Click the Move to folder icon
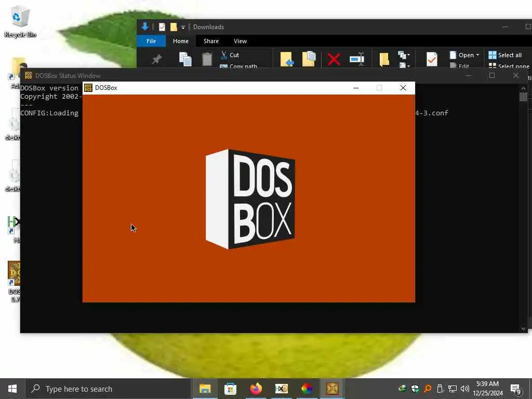532x399 pixels. click(287, 59)
